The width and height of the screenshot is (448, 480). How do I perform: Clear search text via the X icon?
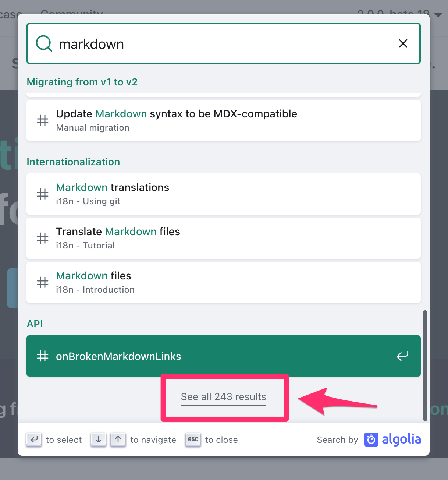(403, 43)
